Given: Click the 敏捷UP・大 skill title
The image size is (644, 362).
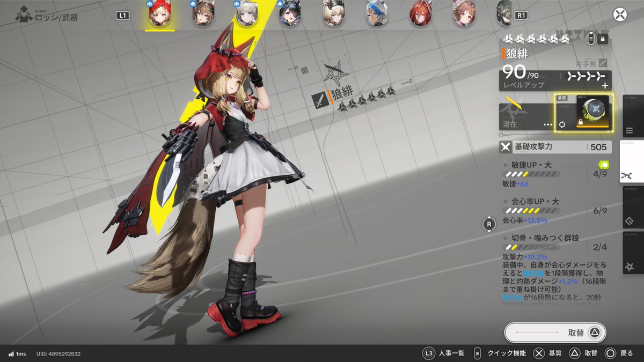Looking at the screenshot, I should tap(531, 165).
